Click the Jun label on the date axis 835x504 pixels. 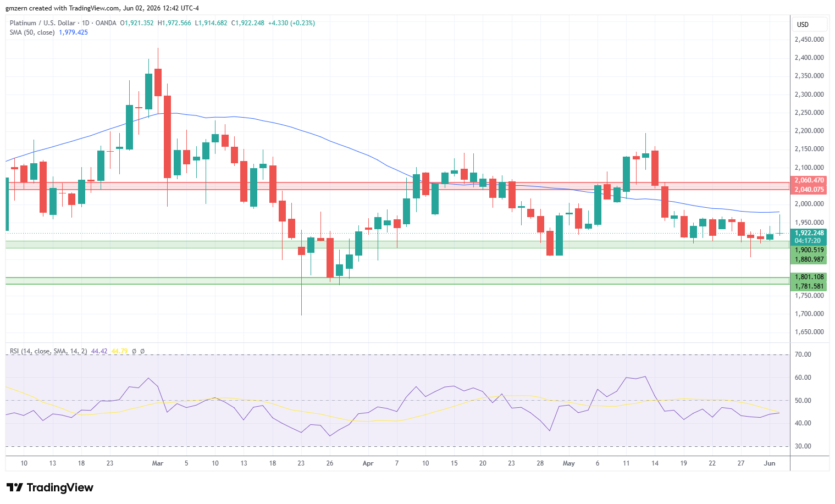tap(770, 463)
